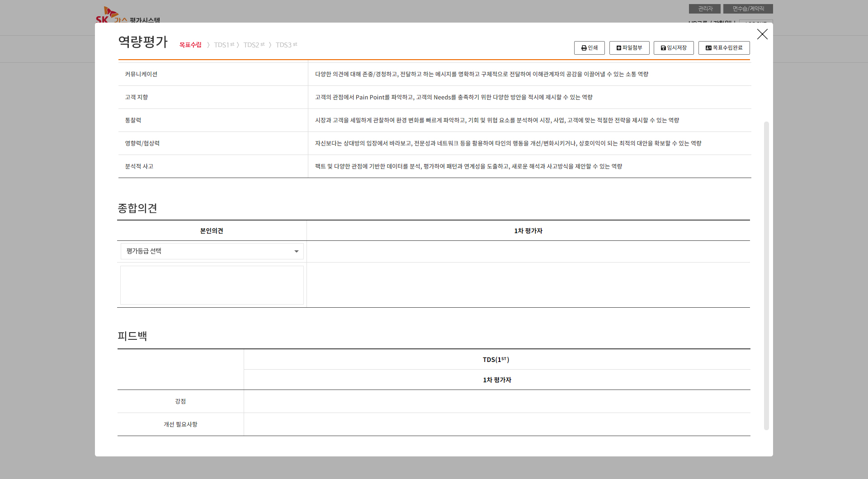Click the 관리자 button at top
This screenshot has width=868, height=479.
[x=704, y=9]
